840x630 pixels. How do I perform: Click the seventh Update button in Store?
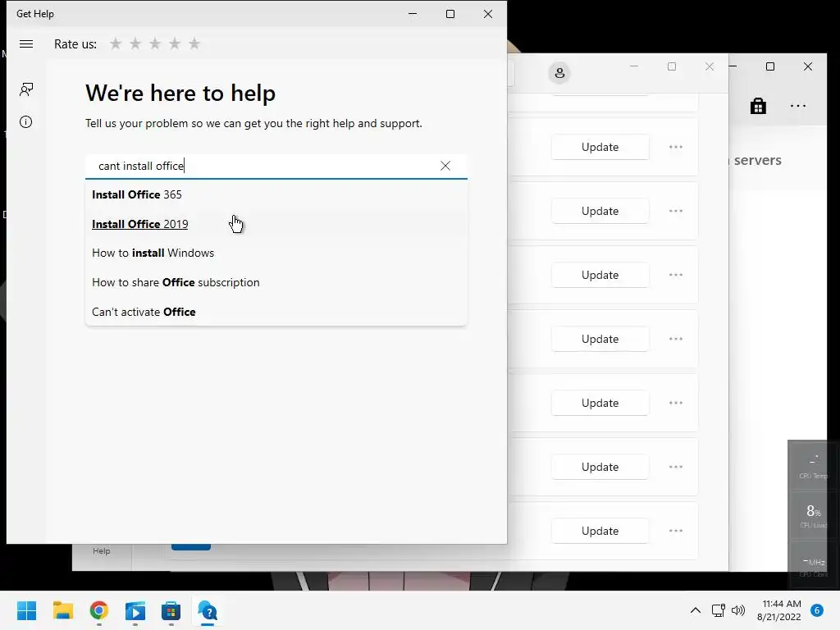click(600, 531)
